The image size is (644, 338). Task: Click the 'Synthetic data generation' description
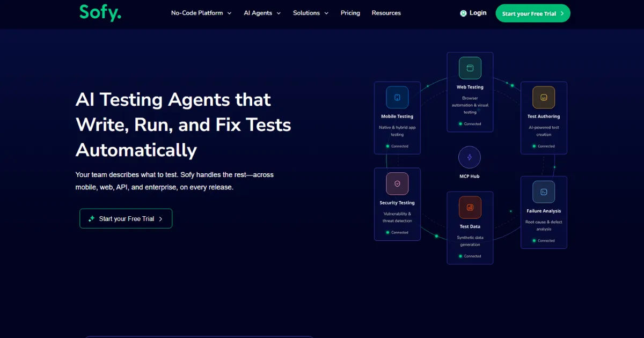pos(470,241)
